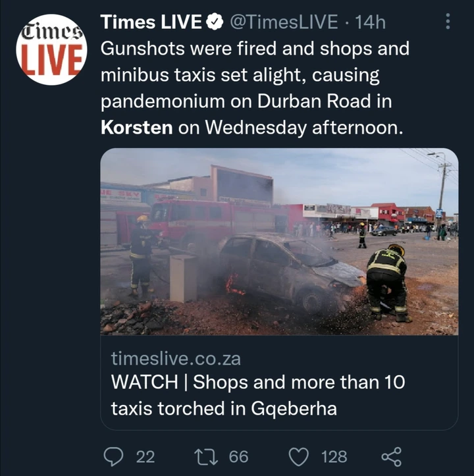
Task: Open the @TimesLIVE handle
Action: coord(284,22)
